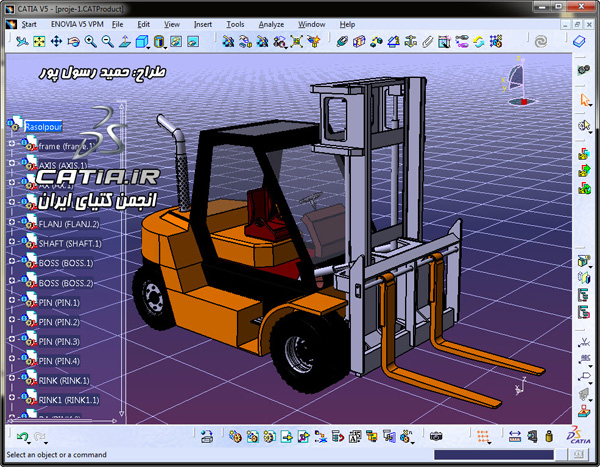The height and width of the screenshot is (467, 600).
Task: Click the paperclip attach icon
Action: coord(427,41)
